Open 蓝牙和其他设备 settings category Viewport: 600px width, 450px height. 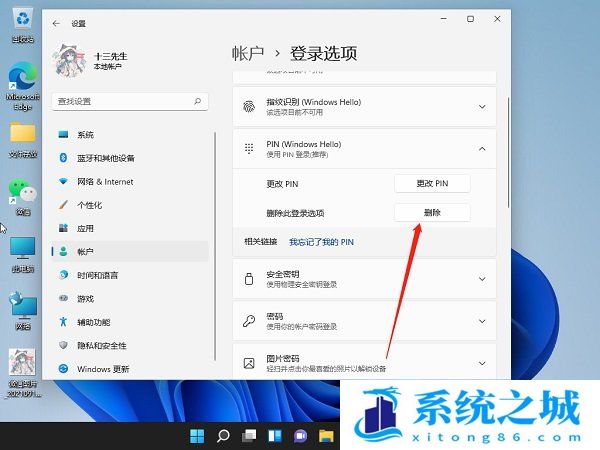click(x=130, y=158)
